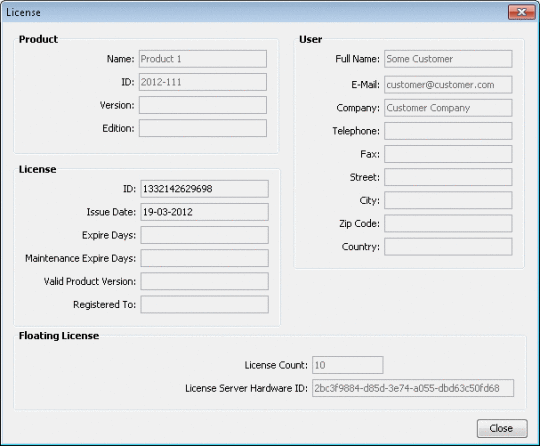Click the City field

(x=448, y=200)
